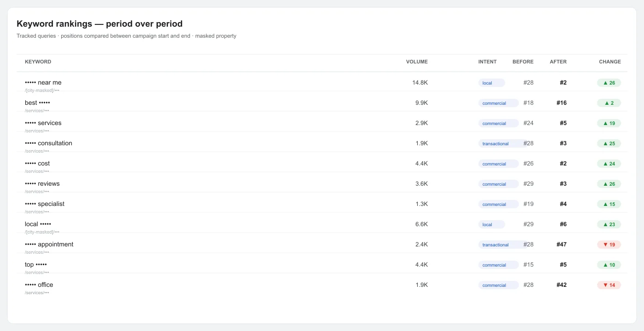
Task: Click the green ▲ 23 change badge
Action: click(609, 224)
